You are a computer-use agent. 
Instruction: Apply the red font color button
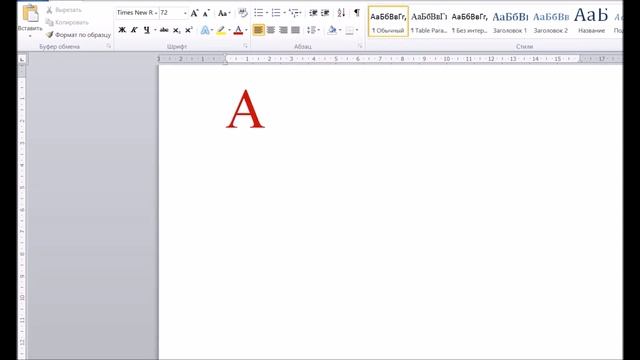click(238, 30)
